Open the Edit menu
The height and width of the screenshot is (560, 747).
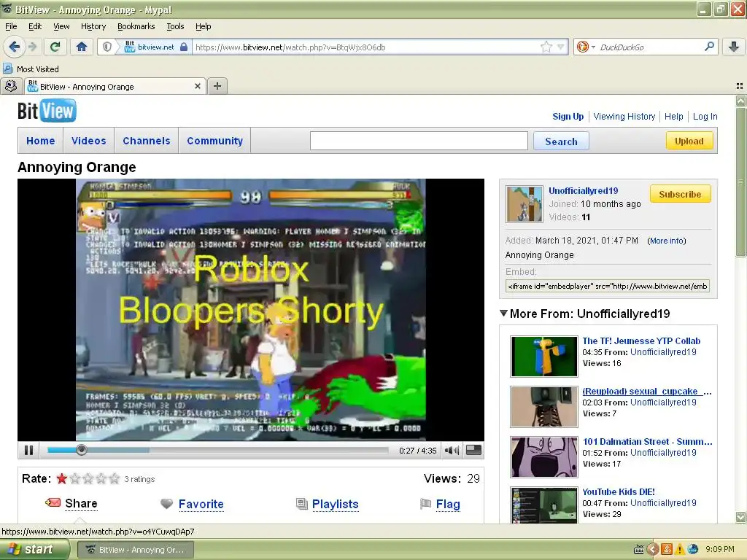[x=35, y=26]
